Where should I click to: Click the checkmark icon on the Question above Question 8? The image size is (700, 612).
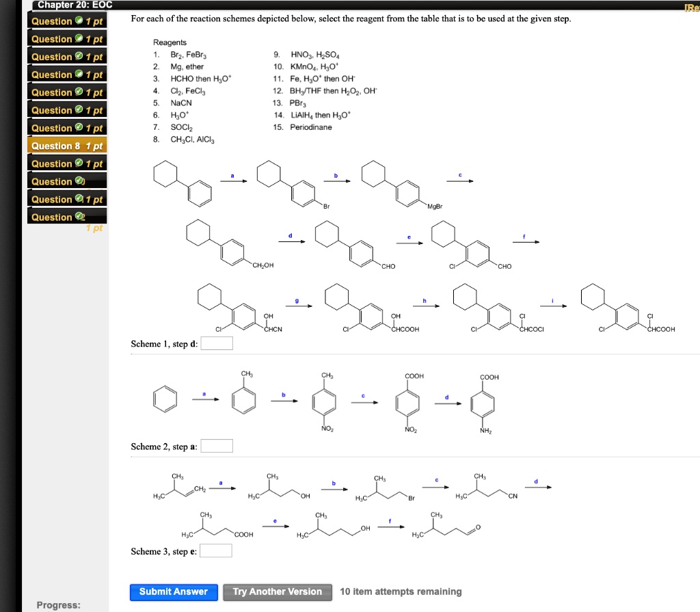[78, 128]
